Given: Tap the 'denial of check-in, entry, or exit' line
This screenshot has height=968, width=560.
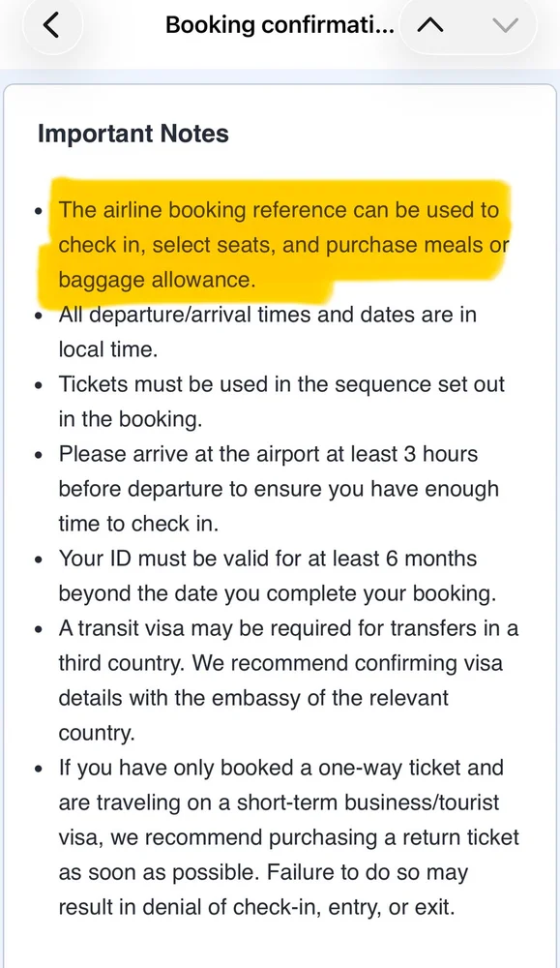Looking at the screenshot, I should tap(256, 907).
